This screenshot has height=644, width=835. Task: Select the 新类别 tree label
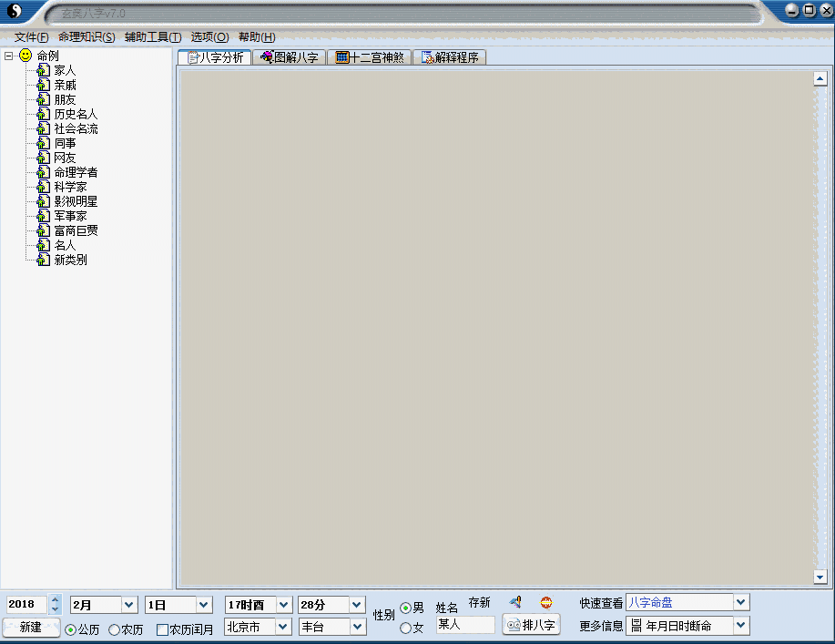(70, 260)
